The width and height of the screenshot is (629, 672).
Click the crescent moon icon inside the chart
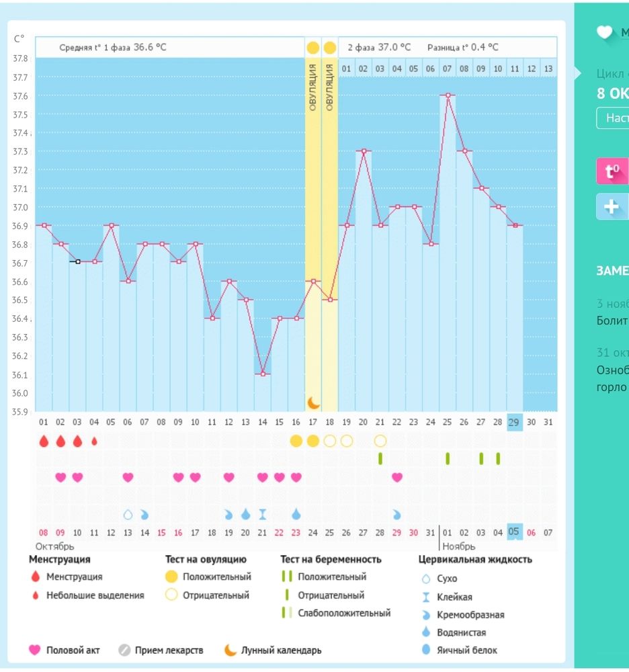pos(313,403)
